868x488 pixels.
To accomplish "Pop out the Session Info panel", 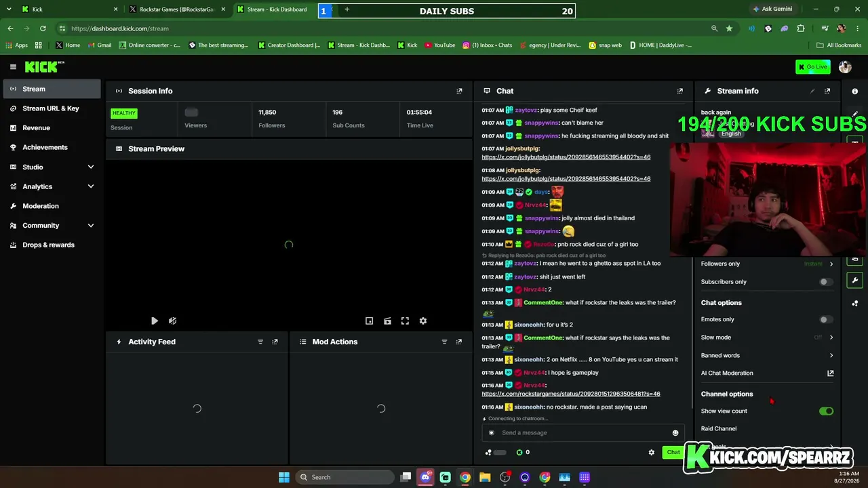I will [x=459, y=91].
